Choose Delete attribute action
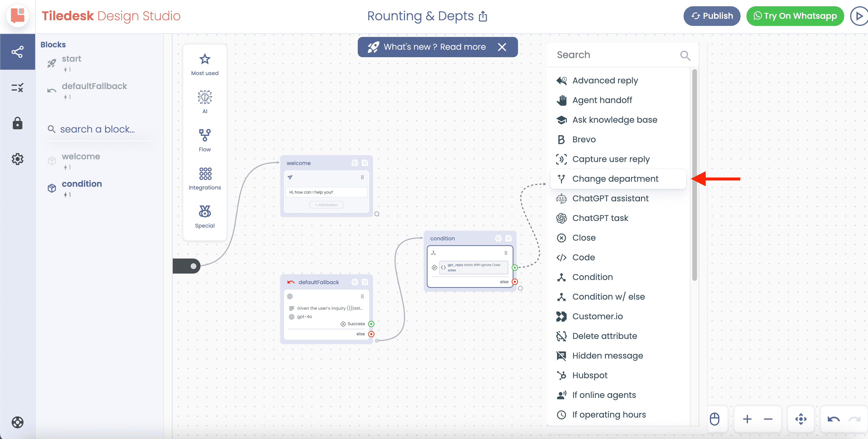 tap(618, 336)
